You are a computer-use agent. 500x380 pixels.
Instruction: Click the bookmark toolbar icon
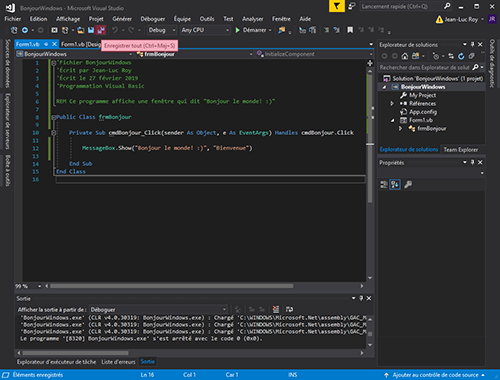click(x=350, y=30)
